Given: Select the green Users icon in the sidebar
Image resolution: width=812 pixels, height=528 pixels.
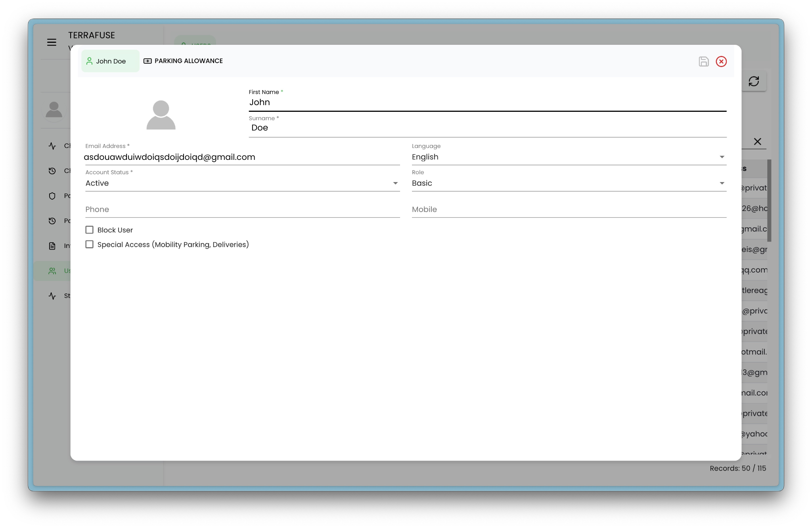Looking at the screenshot, I should click(x=52, y=271).
